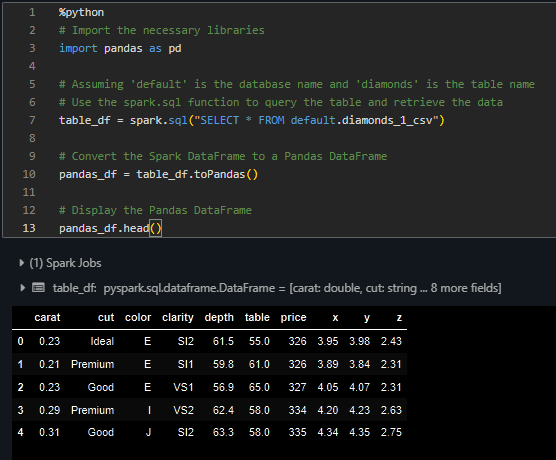Click the import pandas as pd line
The height and width of the screenshot is (460, 556).
tap(120, 48)
